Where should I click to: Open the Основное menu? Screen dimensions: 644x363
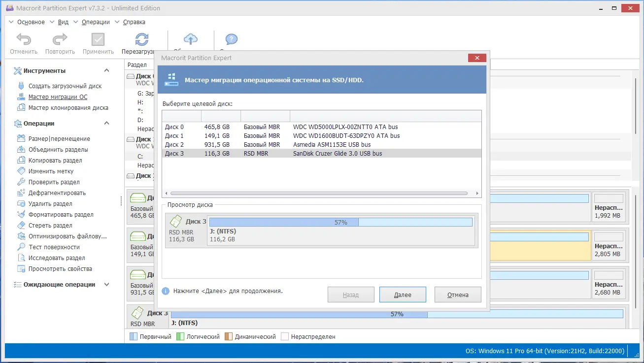pyautogui.click(x=31, y=22)
